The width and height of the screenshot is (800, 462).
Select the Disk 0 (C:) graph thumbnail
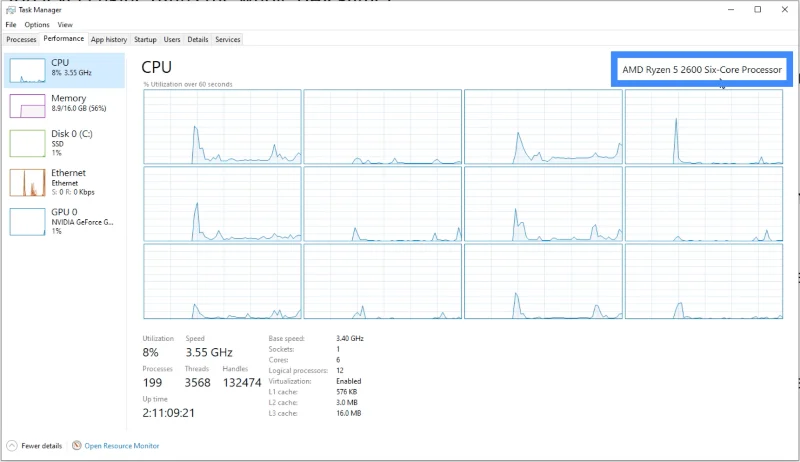tap(27, 143)
